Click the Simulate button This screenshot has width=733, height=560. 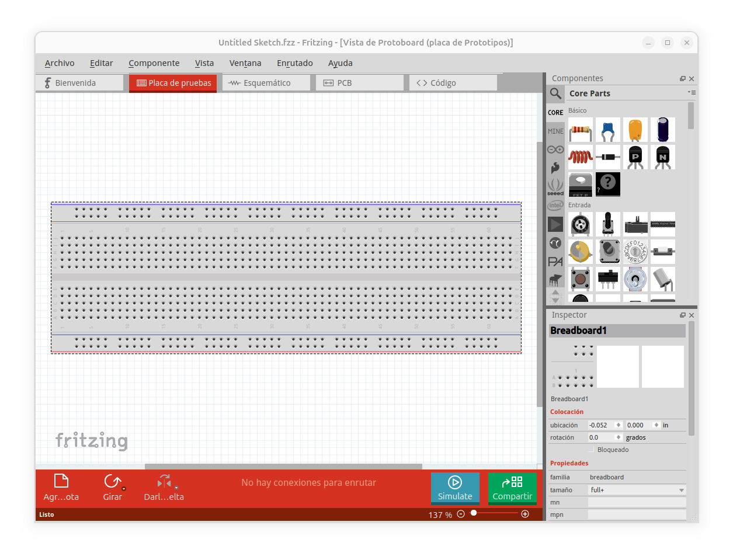(x=455, y=488)
